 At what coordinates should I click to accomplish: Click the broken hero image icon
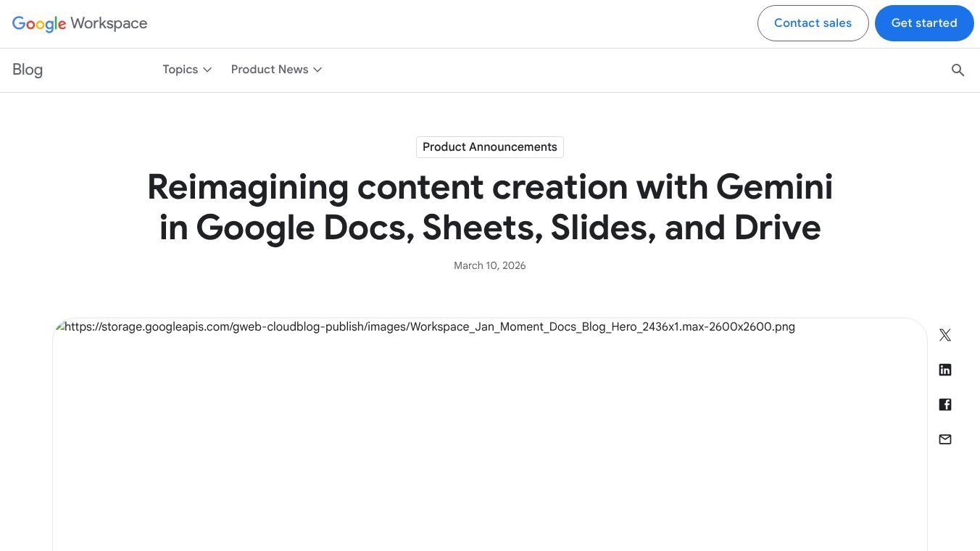59,326
